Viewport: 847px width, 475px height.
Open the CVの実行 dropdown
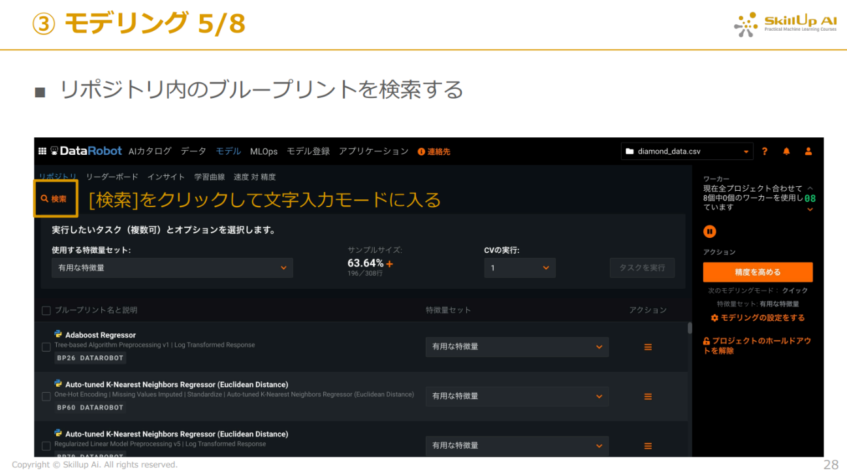(x=520, y=268)
